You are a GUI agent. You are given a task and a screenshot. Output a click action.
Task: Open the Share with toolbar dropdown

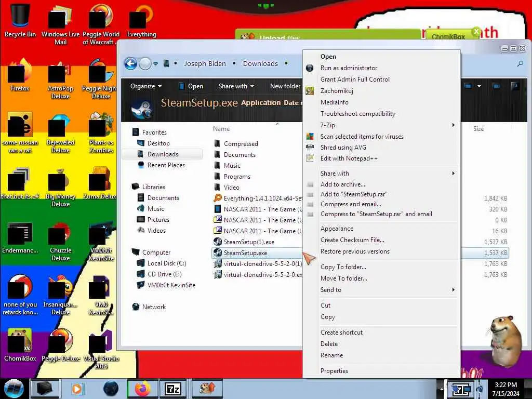point(236,86)
